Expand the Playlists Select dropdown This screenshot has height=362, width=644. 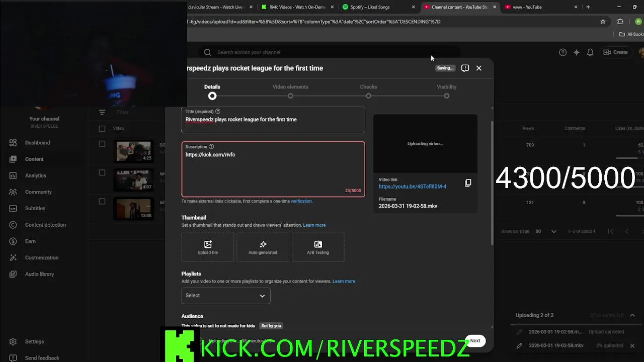pyautogui.click(x=226, y=296)
